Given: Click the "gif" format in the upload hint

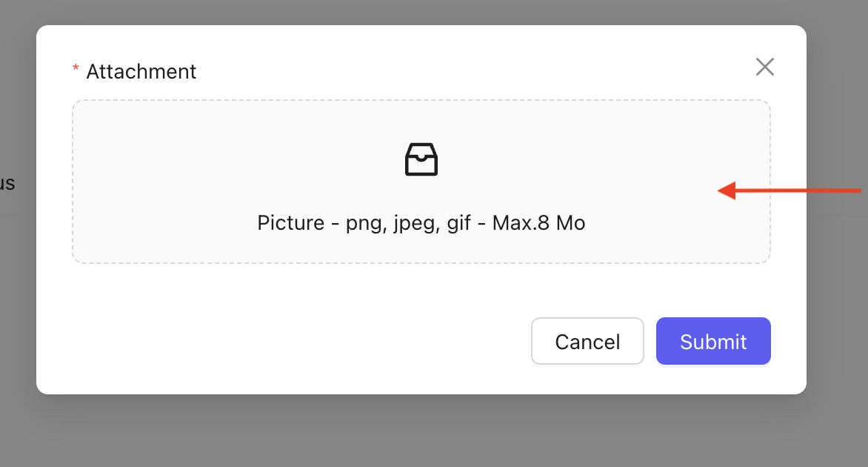Looking at the screenshot, I should click(x=459, y=223).
